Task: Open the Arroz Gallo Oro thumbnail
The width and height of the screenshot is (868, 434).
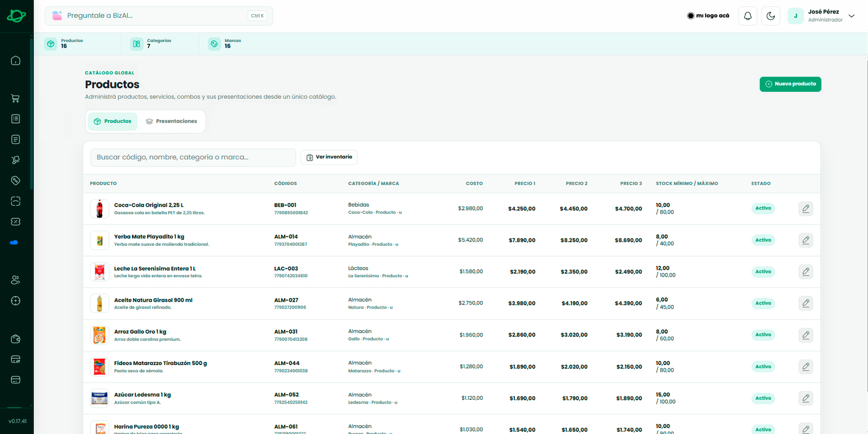Action: (99, 335)
